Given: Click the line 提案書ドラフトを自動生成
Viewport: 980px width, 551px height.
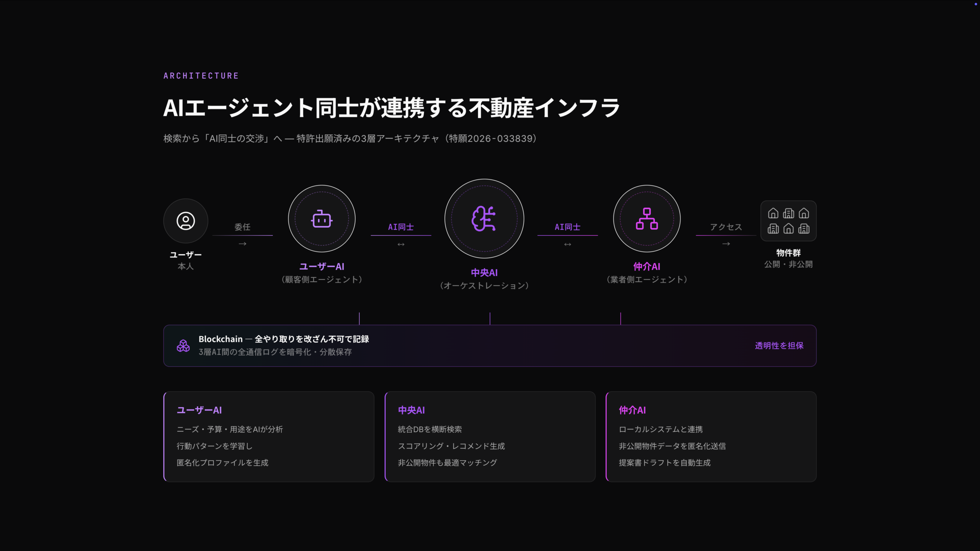Looking at the screenshot, I should (665, 463).
